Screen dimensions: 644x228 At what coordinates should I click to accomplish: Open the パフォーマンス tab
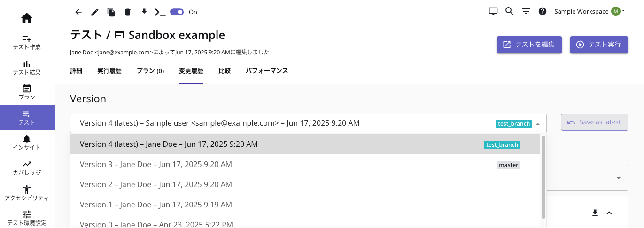click(x=267, y=71)
